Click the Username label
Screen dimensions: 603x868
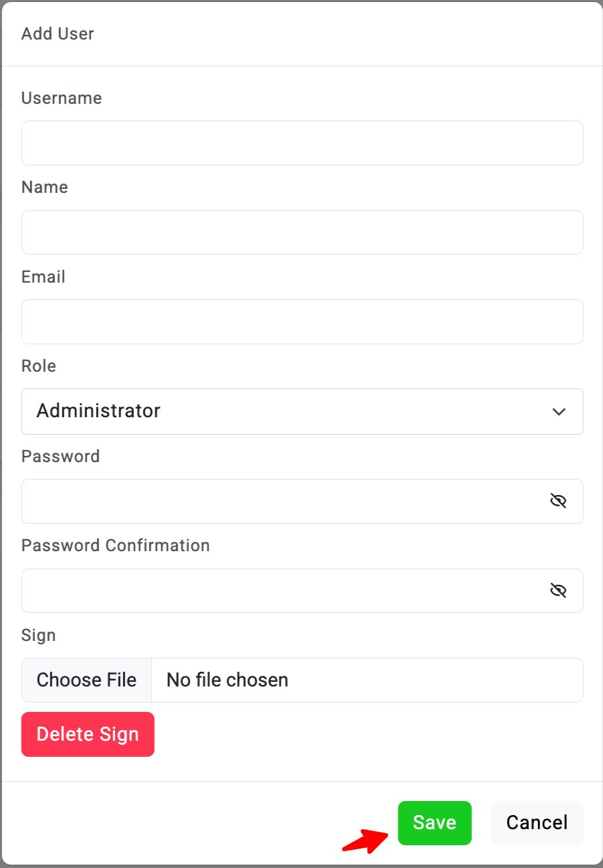[x=62, y=98]
